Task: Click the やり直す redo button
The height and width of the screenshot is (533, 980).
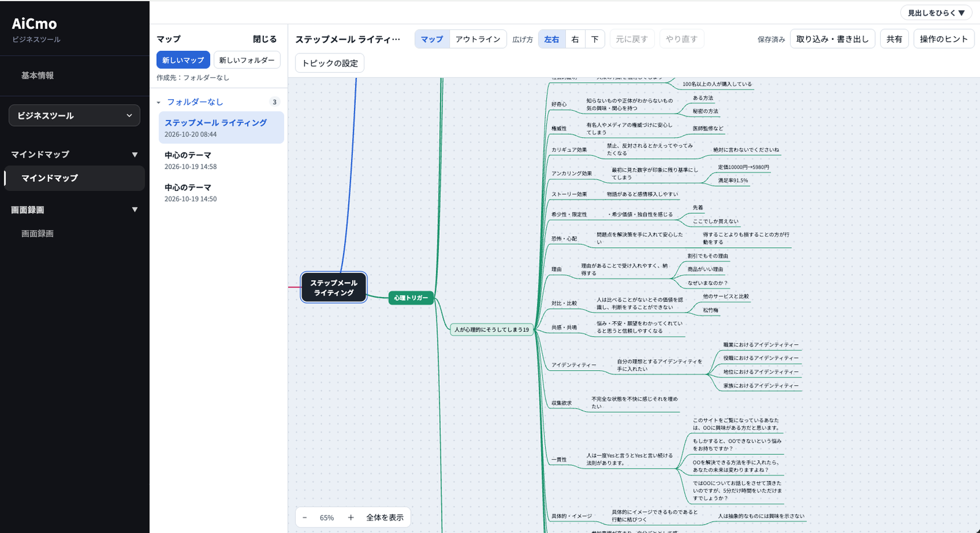Action: coord(682,39)
